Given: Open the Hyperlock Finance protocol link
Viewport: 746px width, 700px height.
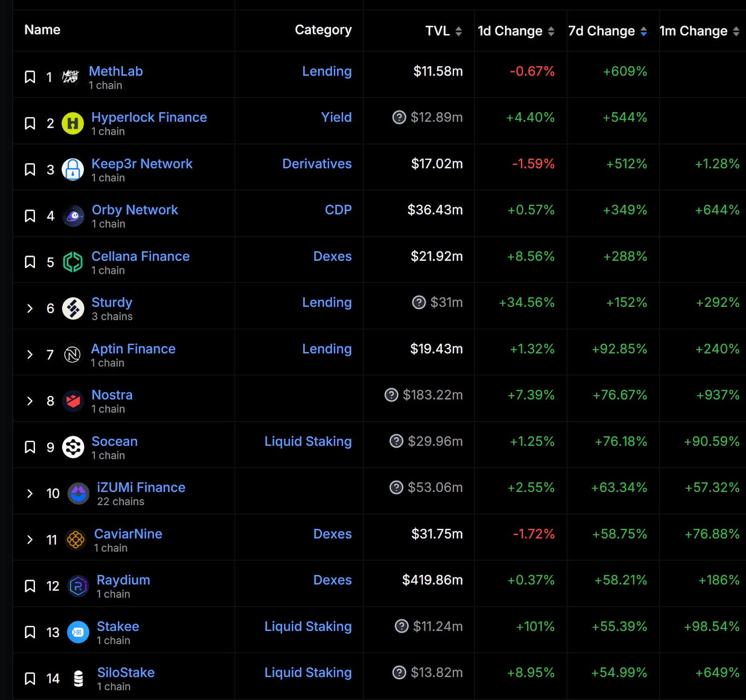Looking at the screenshot, I should [149, 117].
